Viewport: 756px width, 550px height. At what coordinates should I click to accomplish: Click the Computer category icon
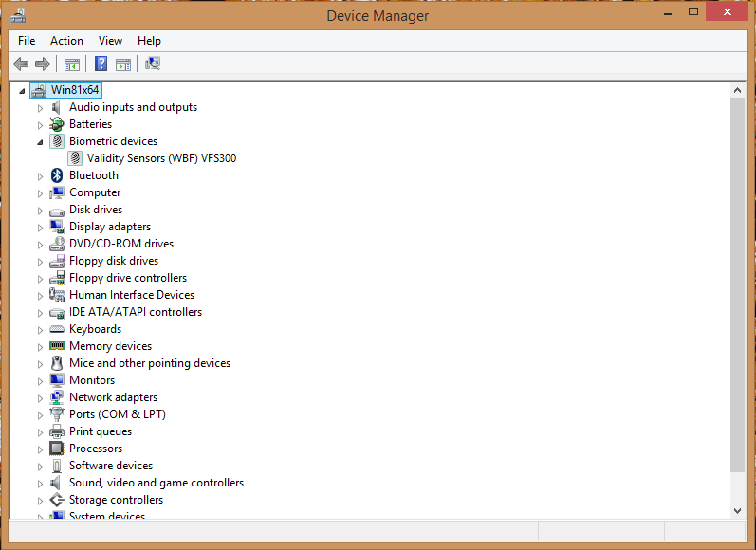click(56, 192)
